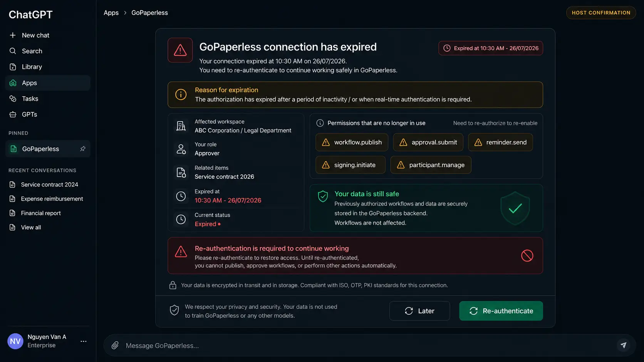The image size is (644, 362).
Task: Click the GPTs icon in sidebar
Action: [x=13, y=114]
